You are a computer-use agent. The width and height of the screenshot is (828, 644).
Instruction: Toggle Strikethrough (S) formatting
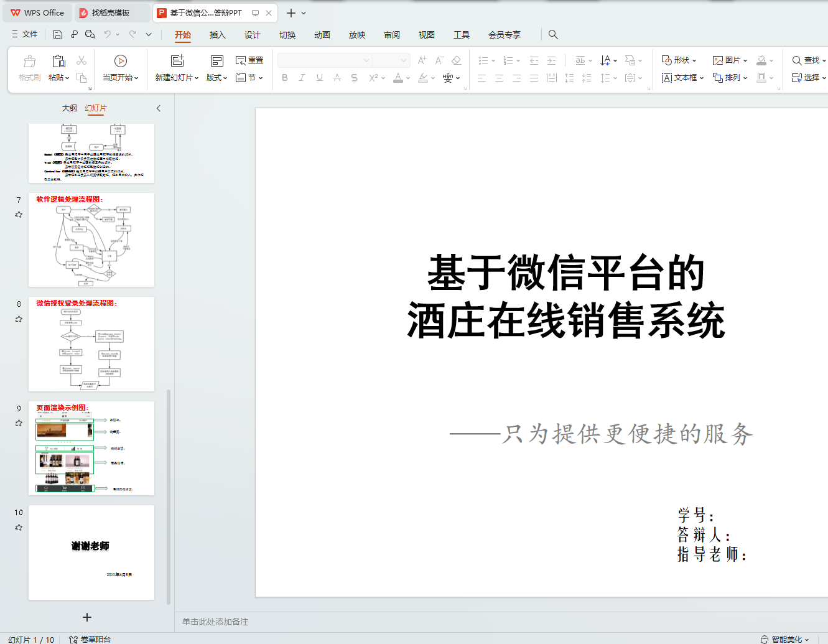[354, 78]
